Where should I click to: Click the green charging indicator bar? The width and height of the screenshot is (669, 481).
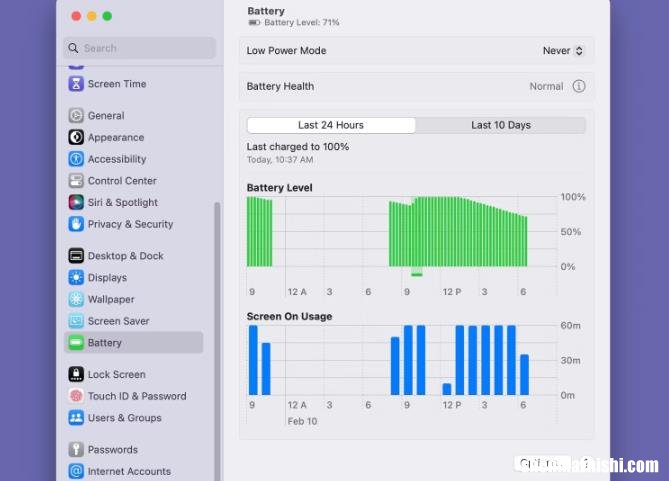417,274
